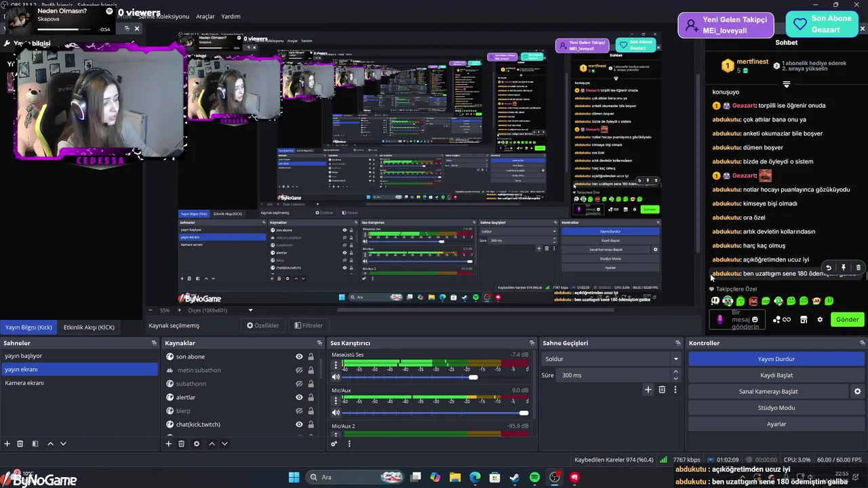The image size is (868, 488).
Task: Remove the scene transition with trash icon
Action: coord(662,390)
